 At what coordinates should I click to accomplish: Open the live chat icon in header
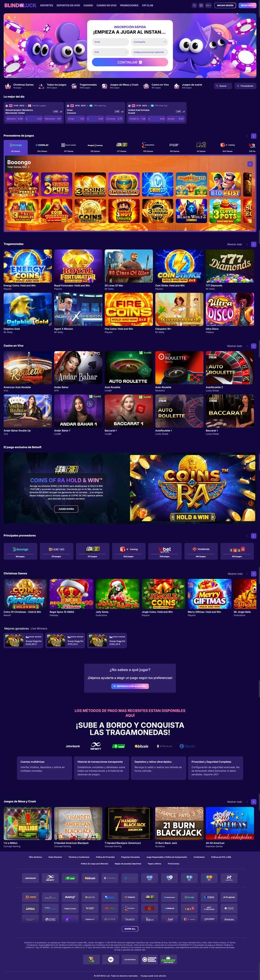pos(201,6)
